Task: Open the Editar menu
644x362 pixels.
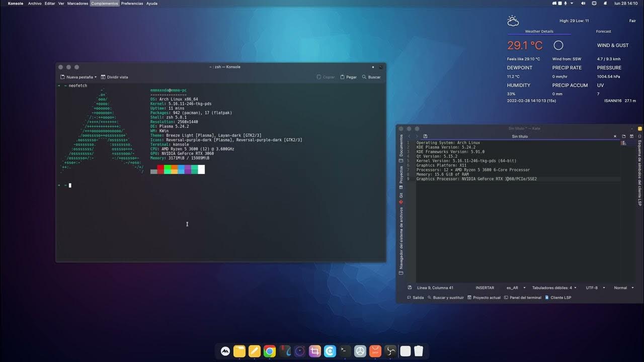Action: click(50, 3)
